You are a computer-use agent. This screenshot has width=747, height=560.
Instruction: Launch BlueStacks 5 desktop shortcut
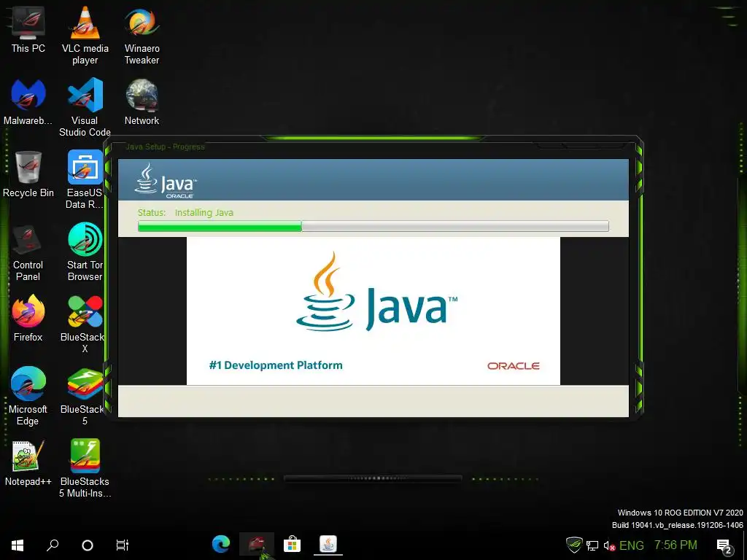coord(85,397)
